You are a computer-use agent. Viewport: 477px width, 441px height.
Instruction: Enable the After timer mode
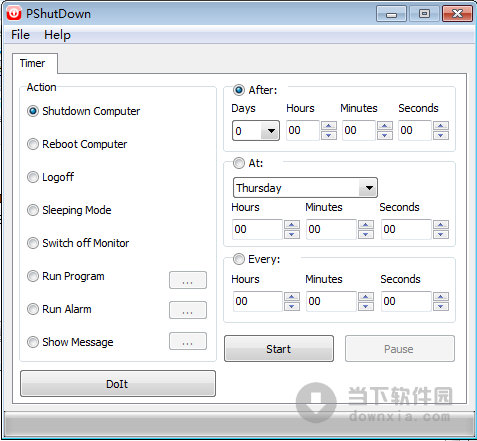click(255, 90)
